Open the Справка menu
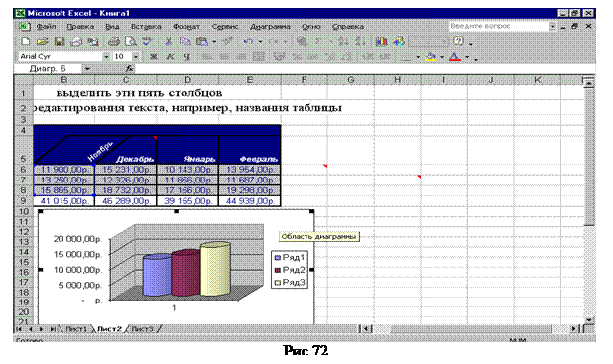 (348, 27)
